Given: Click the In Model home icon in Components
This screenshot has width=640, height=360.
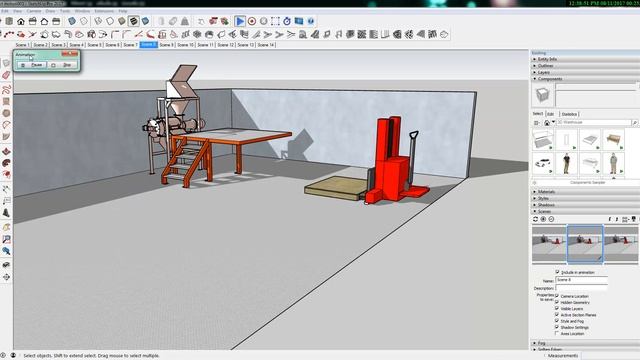Looking at the screenshot, I should coord(547,122).
